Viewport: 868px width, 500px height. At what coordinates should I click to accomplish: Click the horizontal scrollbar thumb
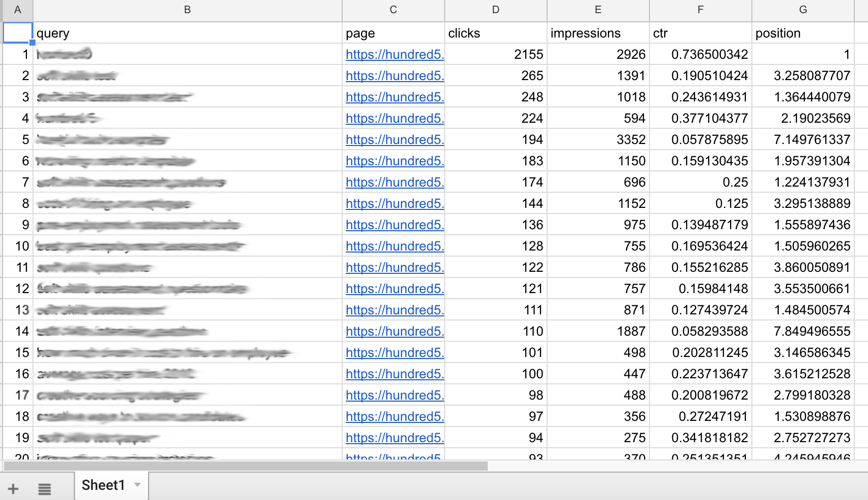pos(246,466)
